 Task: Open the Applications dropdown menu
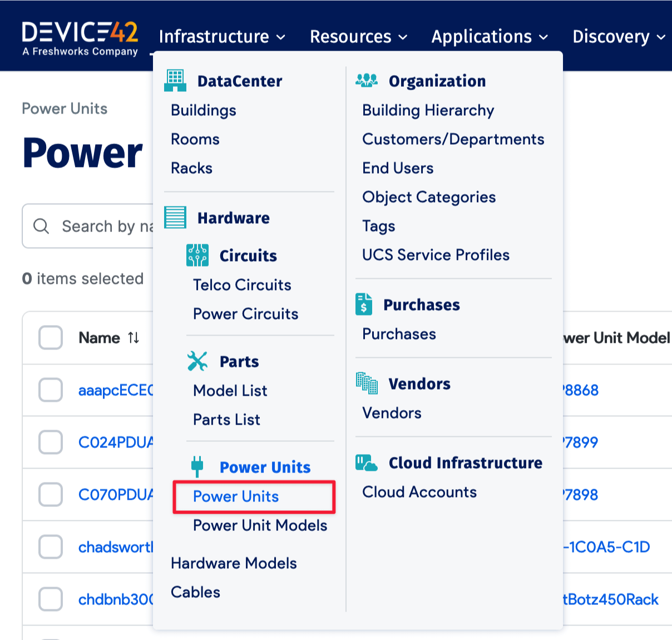[x=490, y=37]
